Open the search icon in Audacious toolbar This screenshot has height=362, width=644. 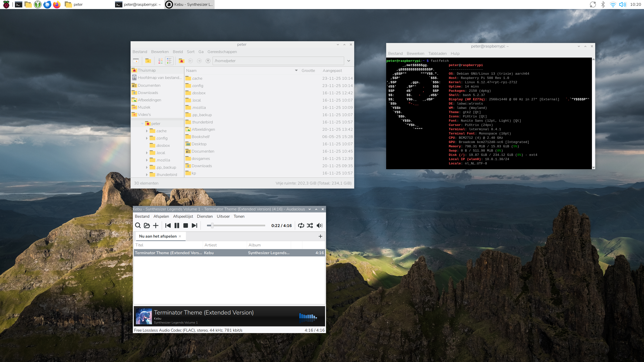pos(138,225)
